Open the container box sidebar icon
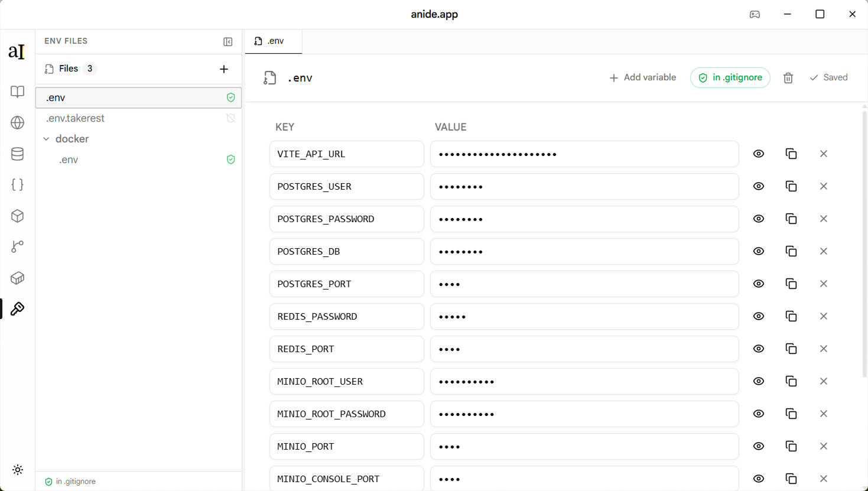 point(18,278)
